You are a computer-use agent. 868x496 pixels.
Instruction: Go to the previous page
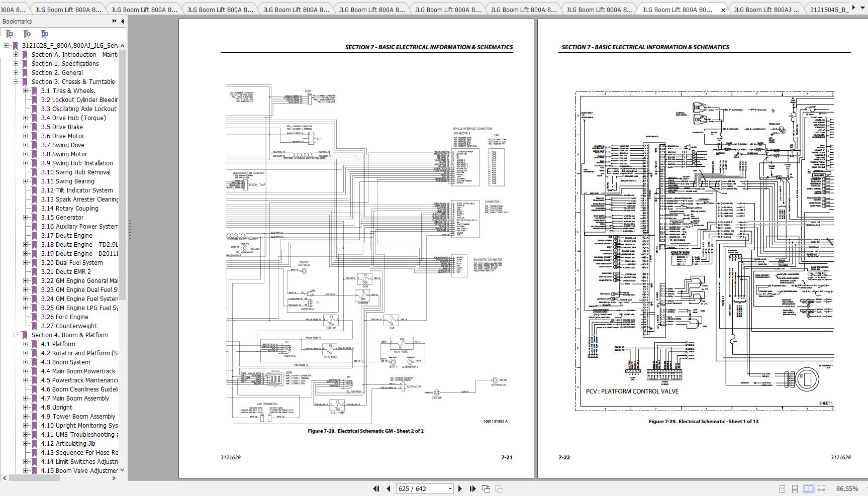(388, 488)
